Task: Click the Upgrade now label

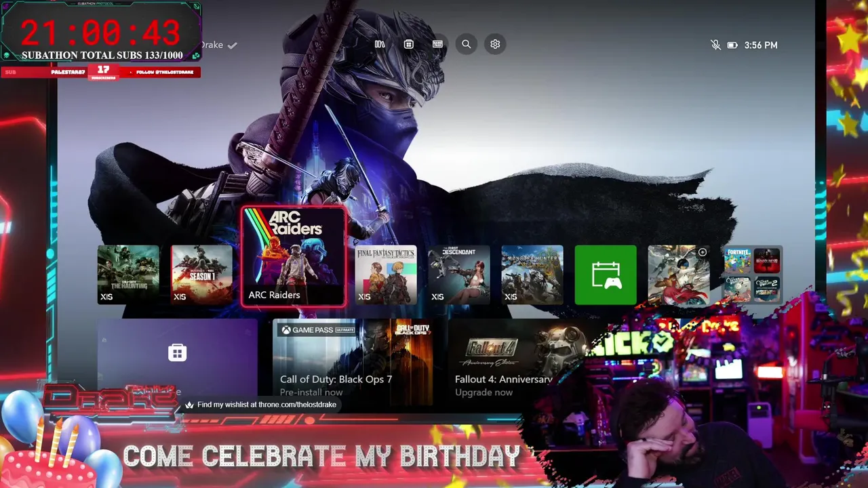Action: 484,392
